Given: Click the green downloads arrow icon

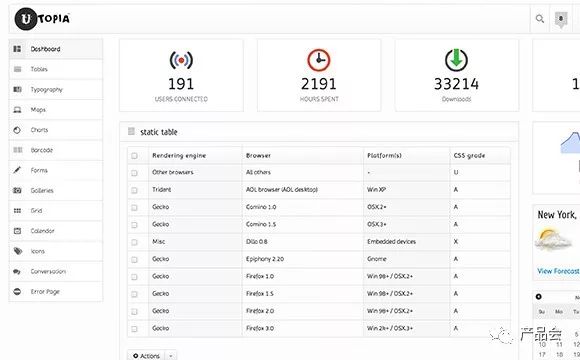Looking at the screenshot, I should point(456,60).
